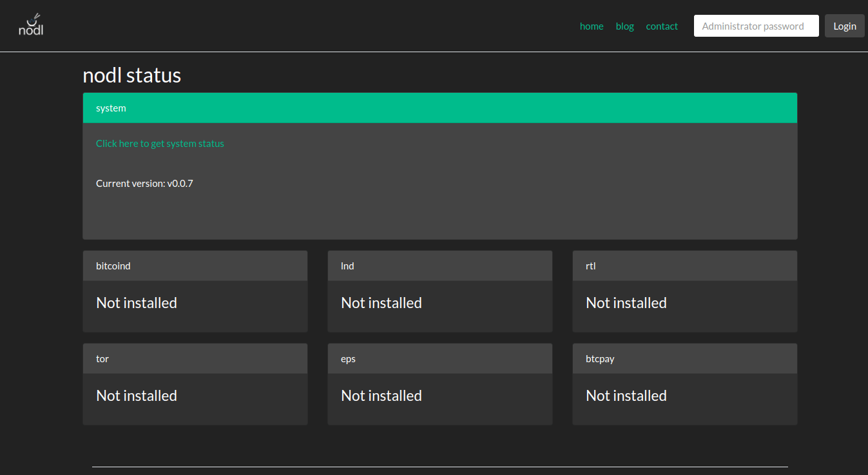This screenshot has width=868, height=475.
Task: Select the bitcoind card header
Action: click(195, 266)
